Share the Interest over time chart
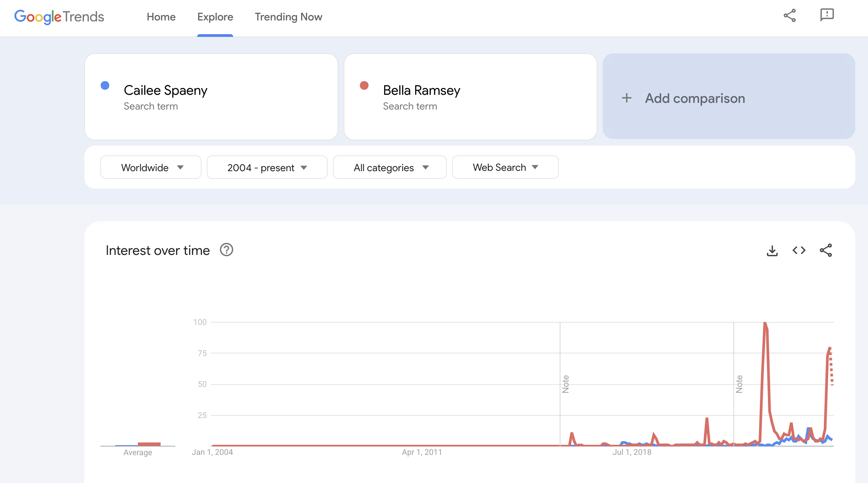The height and width of the screenshot is (483, 868). pos(826,251)
